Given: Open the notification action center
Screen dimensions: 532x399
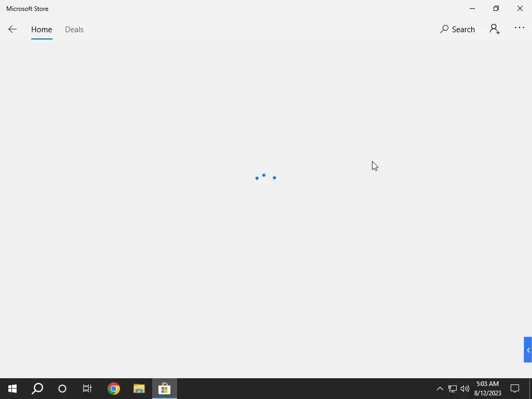Looking at the screenshot, I should tap(515, 389).
